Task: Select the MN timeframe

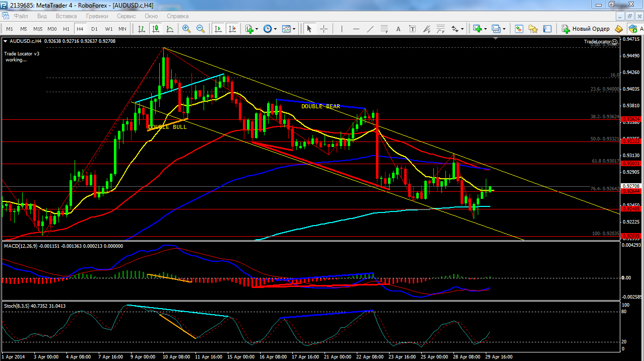Action: (122, 29)
